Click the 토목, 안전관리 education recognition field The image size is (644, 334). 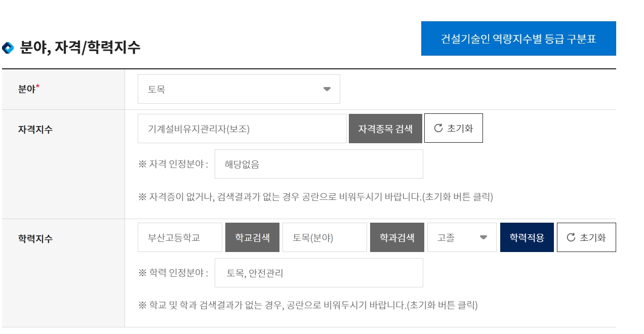320,273
